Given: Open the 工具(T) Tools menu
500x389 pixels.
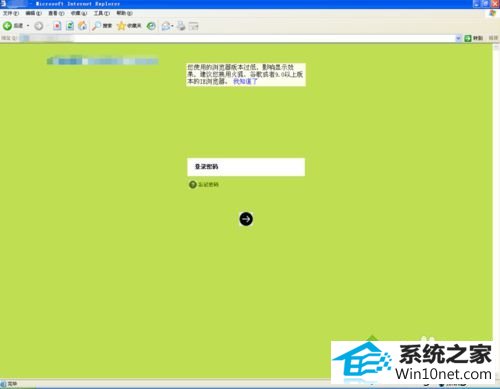Looking at the screenshot, I should [101, 13].
